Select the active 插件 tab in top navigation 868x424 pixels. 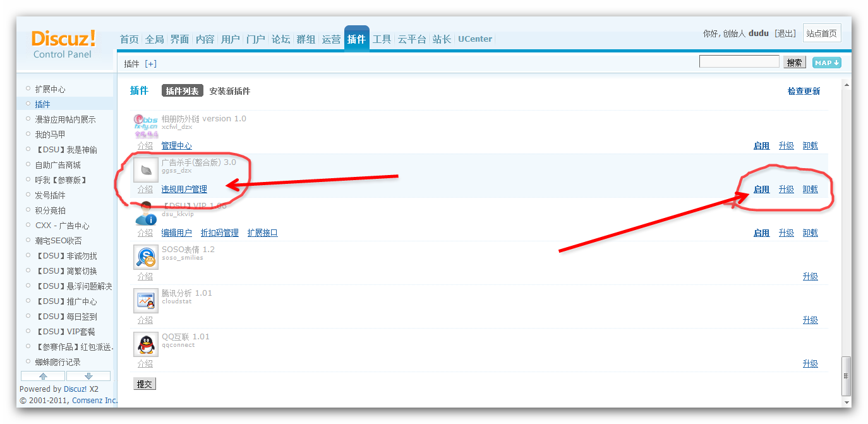pyautogui.click(x=357, y=39)
